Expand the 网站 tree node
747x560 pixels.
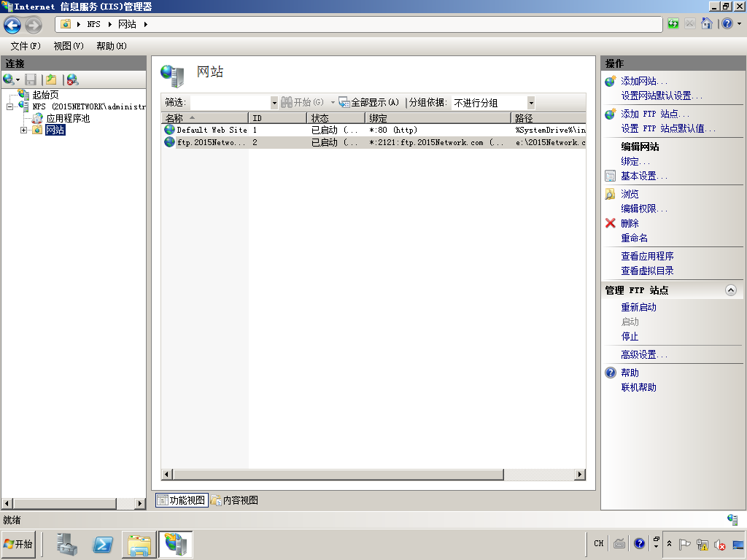click(23, 130)
